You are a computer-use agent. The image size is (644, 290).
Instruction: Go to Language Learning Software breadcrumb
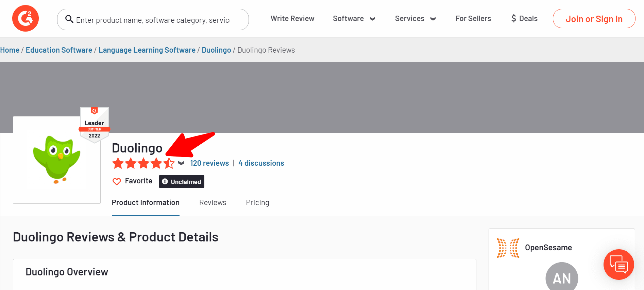[147, 50]
